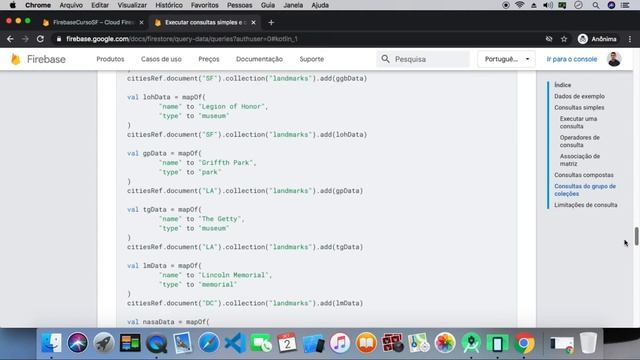Viewport: 640px width, 360px height.
Task: Open Visual Studio Code in Dock
Action: click(x=235, y=342)
